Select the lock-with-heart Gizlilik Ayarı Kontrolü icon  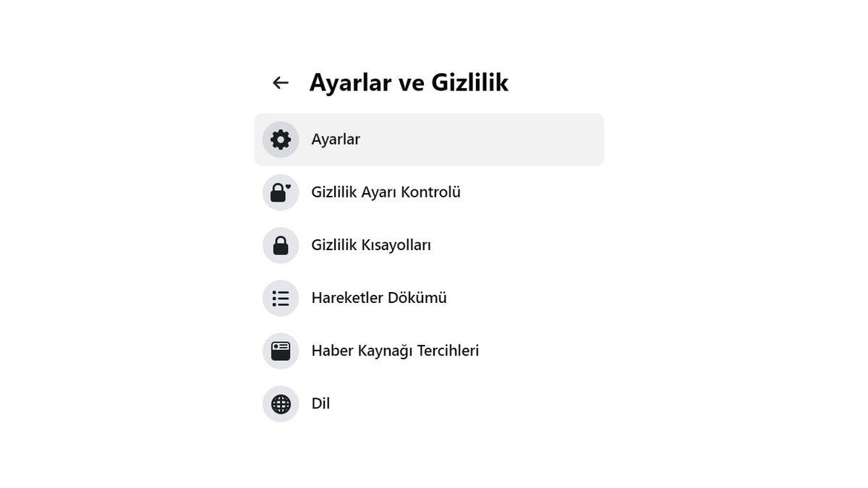pyautogui.click(x=280, y=192)
